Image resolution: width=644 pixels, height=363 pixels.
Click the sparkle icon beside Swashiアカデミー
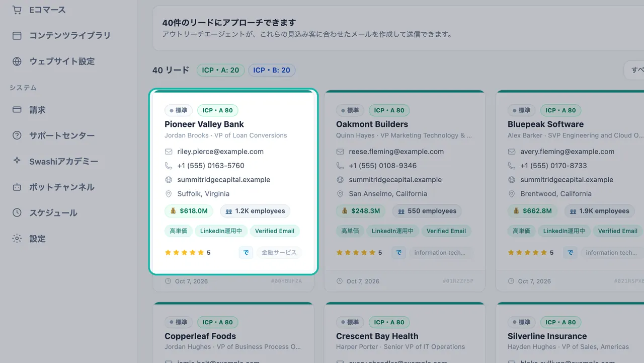[17, 161]
